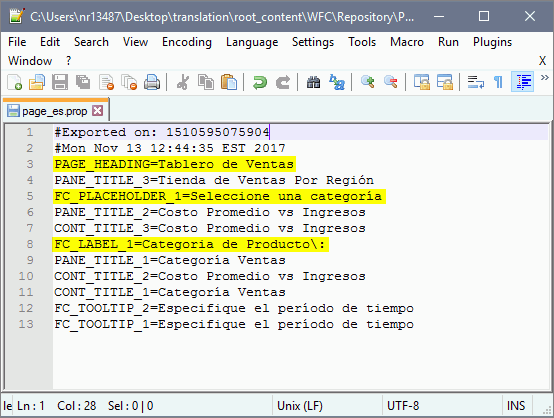Cut selection with scissors icon
Viewport: 554px width, 418px height.
(183, 82)
